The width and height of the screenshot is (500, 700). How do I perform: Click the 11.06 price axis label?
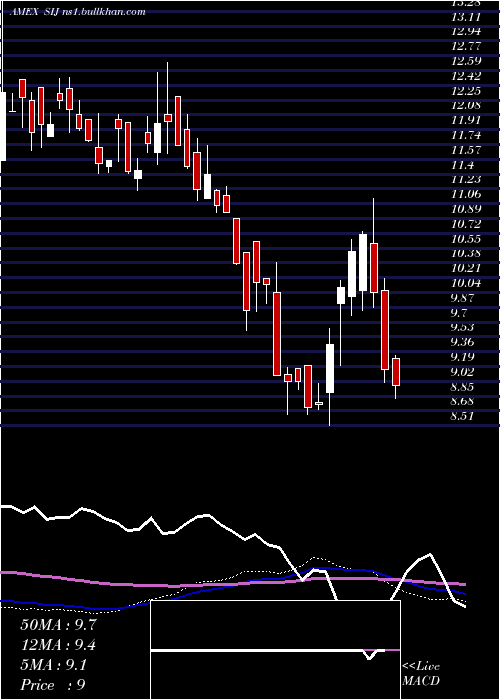point(466,194)
